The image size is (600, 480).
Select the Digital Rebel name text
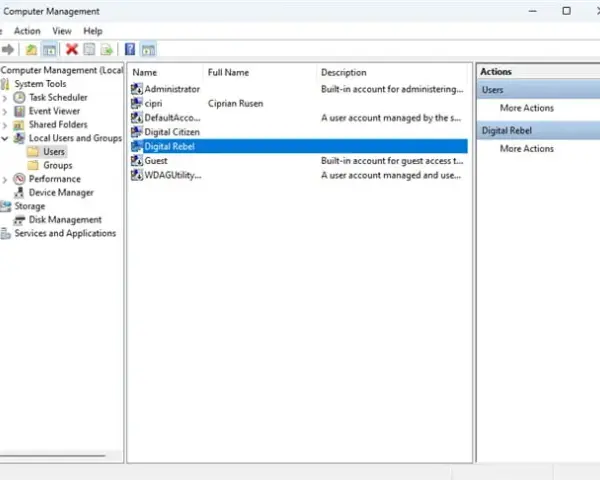[x=170, y=146]
